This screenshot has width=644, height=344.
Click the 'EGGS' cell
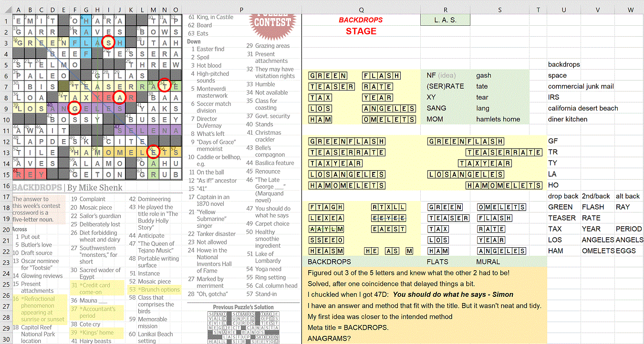(x=630, y=251)
